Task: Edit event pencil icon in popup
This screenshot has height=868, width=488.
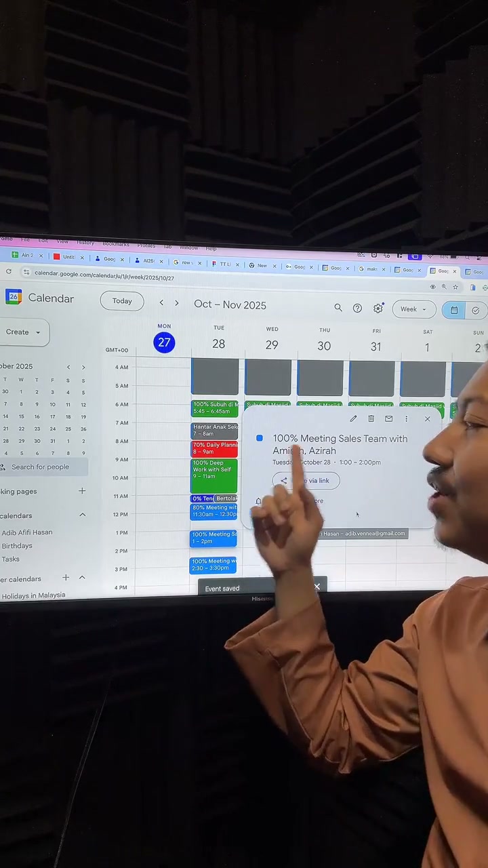Action: pyautogui.click(x=353, y=418)
